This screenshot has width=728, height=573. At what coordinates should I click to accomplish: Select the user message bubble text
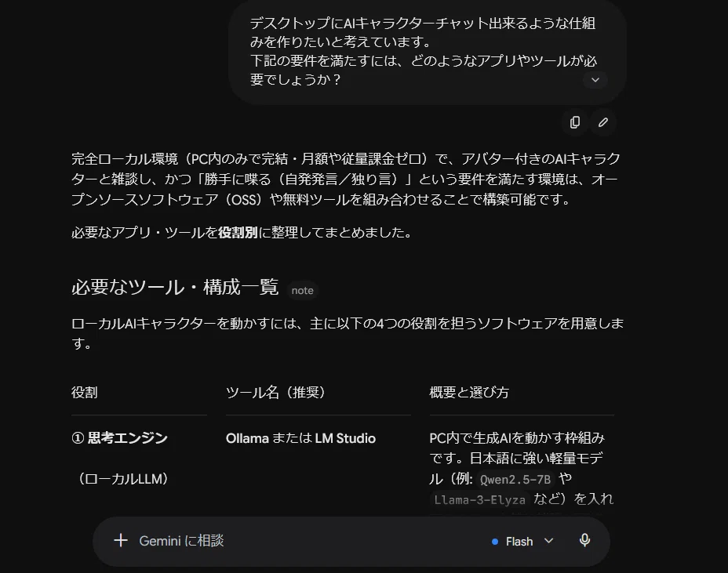tap(423, 52)
